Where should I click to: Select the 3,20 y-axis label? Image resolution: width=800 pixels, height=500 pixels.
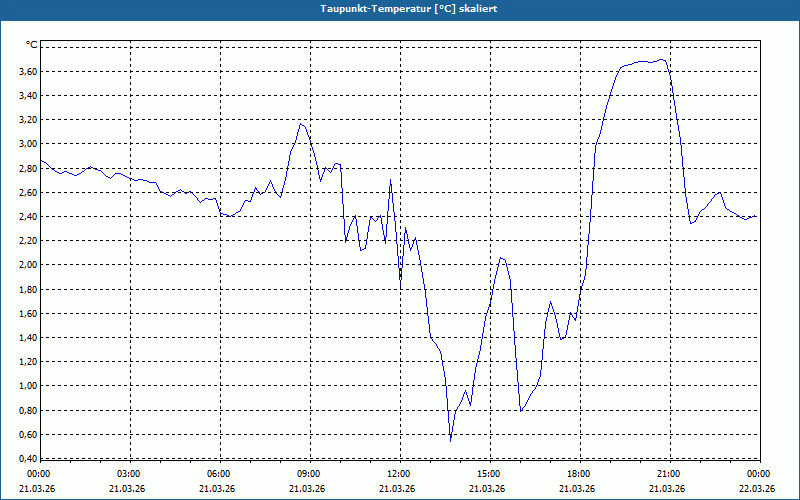coord(28,120)
